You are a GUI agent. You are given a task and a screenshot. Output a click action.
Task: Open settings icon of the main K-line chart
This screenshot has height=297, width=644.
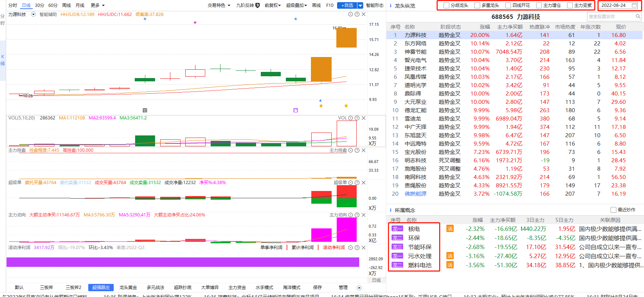351,14
